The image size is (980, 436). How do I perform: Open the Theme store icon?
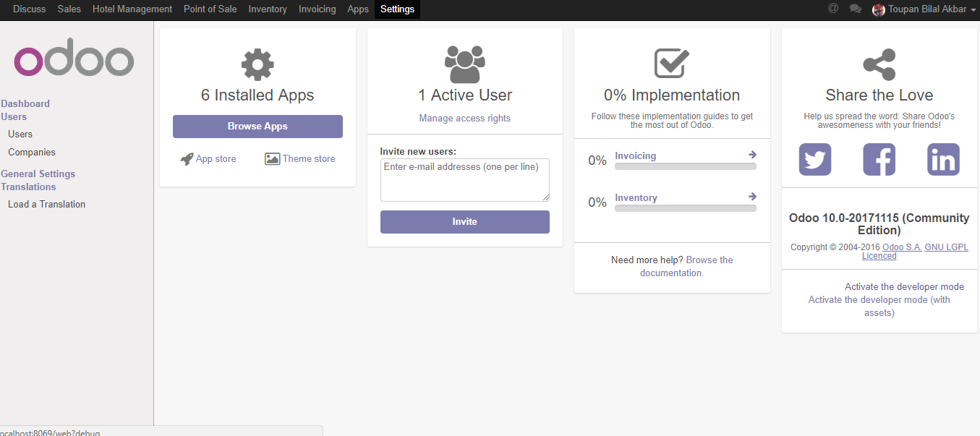pos(272,158)
